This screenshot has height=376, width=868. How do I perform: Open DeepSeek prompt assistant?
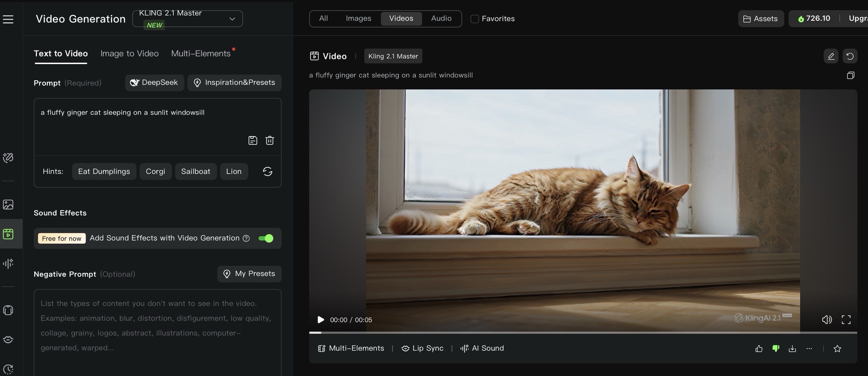click(x=154, y=83)
